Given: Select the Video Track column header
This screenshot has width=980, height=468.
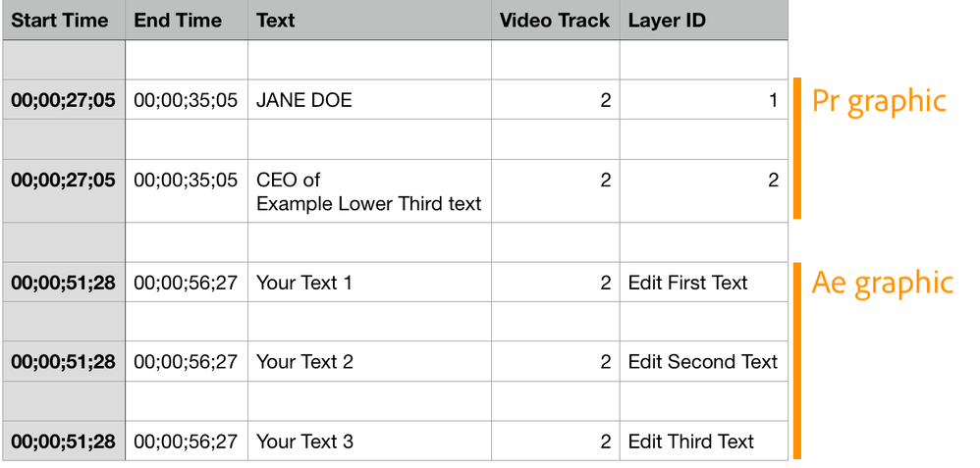Looking at the screenshot, I should 555,20.
